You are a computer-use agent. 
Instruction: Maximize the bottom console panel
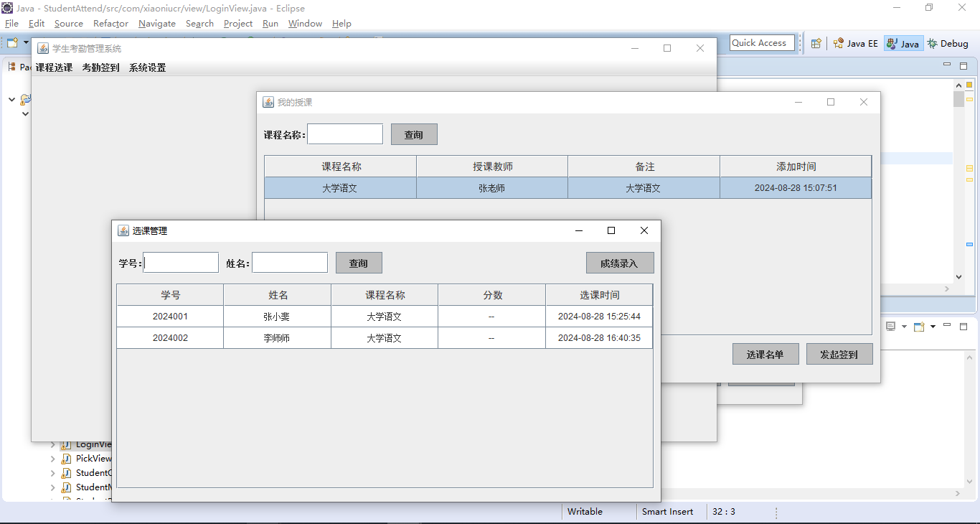coord(963,326)
